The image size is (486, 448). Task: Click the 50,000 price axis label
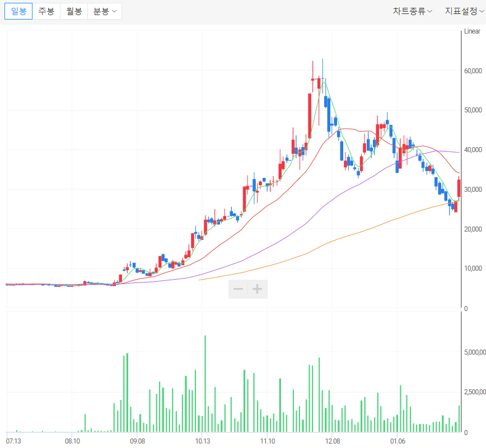(473, 110)
